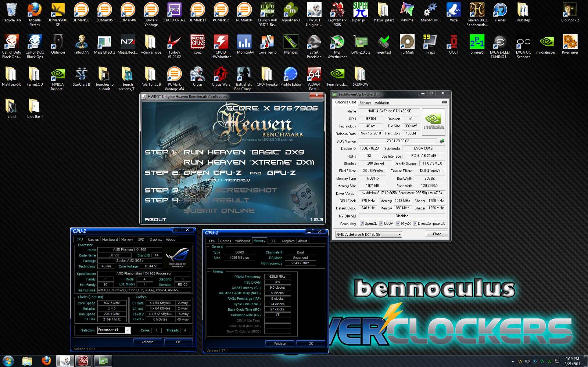Open the BioShock 2 desktop shortcut
588x367 pixels.
[x=570, y=12]
